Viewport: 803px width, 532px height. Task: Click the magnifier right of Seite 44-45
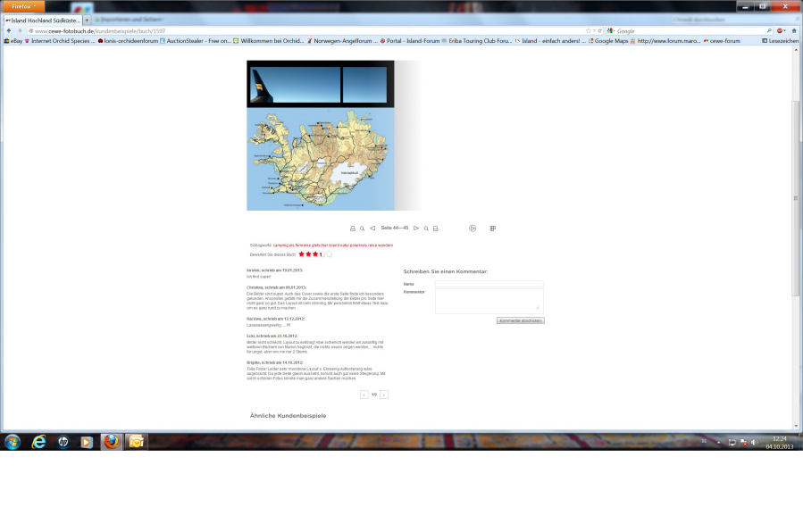pyautogui.click(x=426, y=229)
